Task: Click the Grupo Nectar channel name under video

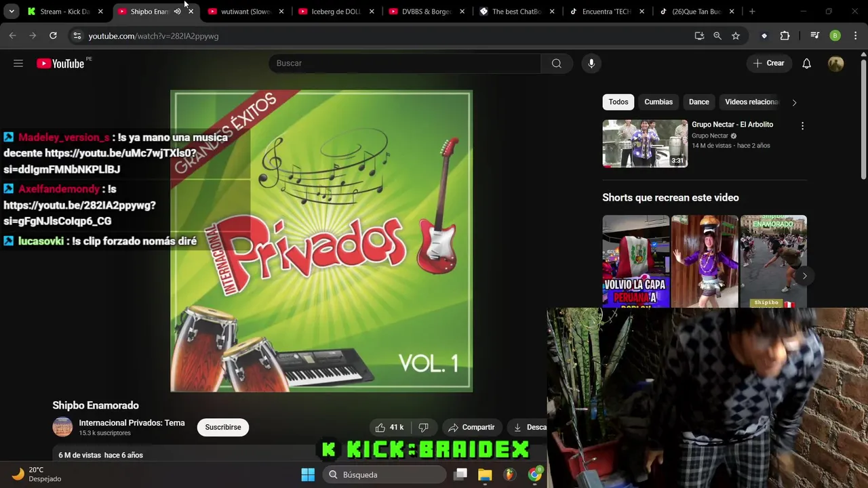Action: pos(710,136)
